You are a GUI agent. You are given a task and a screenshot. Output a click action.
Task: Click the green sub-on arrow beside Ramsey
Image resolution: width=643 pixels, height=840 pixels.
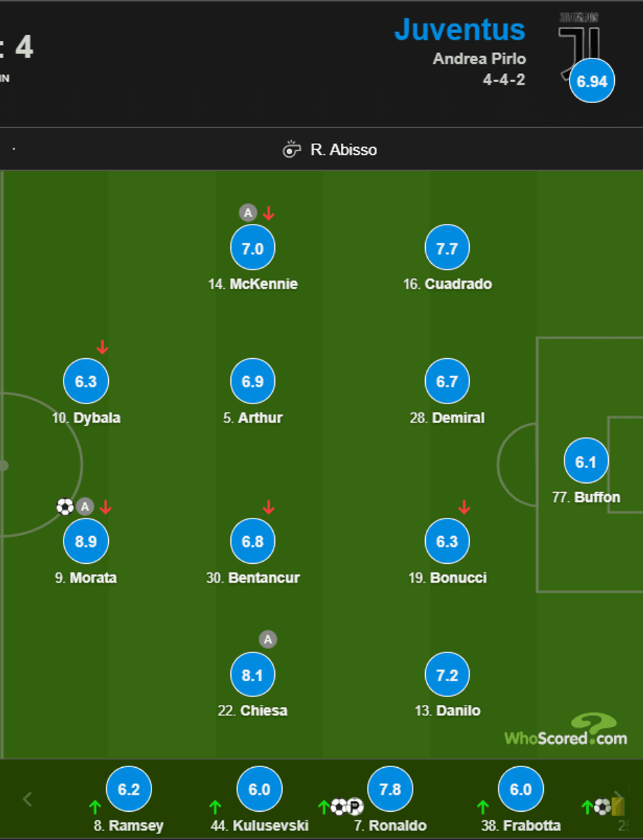pos(95,807)
